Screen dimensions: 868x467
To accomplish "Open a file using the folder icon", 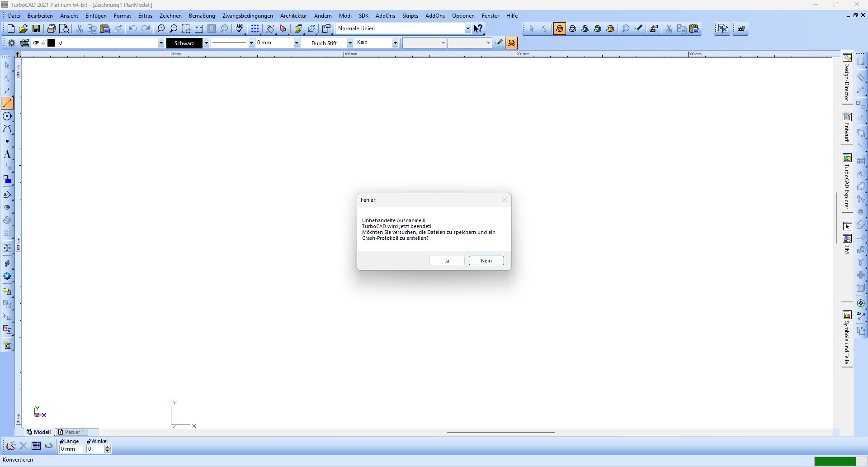I will 23,29.
